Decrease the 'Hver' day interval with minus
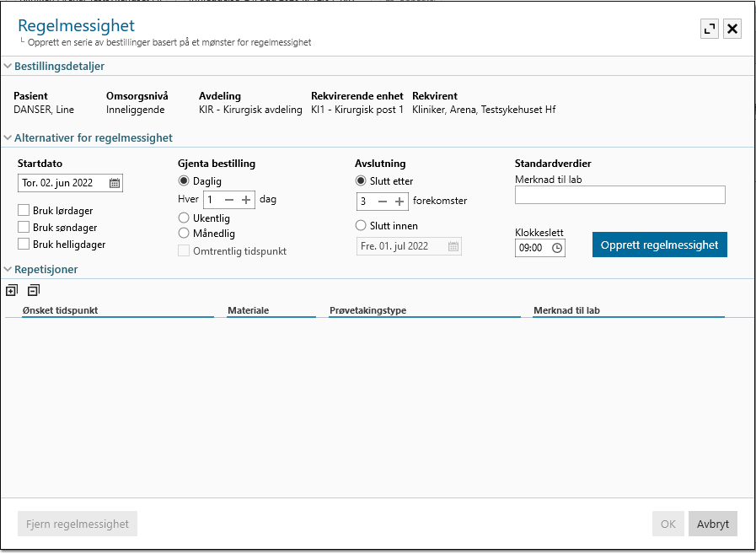This screenshot has height=554, width=756. [228, 200]
